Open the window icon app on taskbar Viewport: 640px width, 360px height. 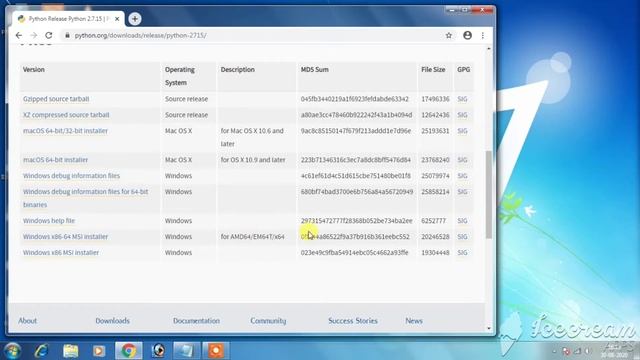pos(187,351)
